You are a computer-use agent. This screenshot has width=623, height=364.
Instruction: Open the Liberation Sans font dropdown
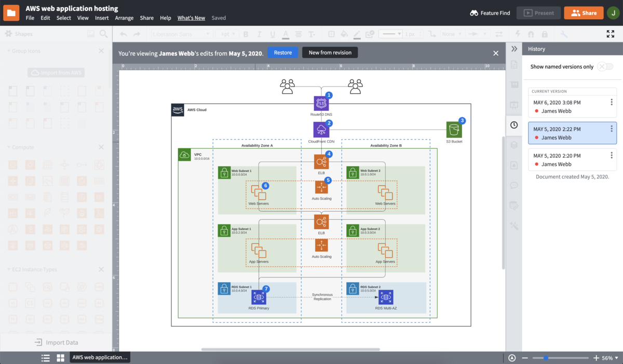coord(183,34)
